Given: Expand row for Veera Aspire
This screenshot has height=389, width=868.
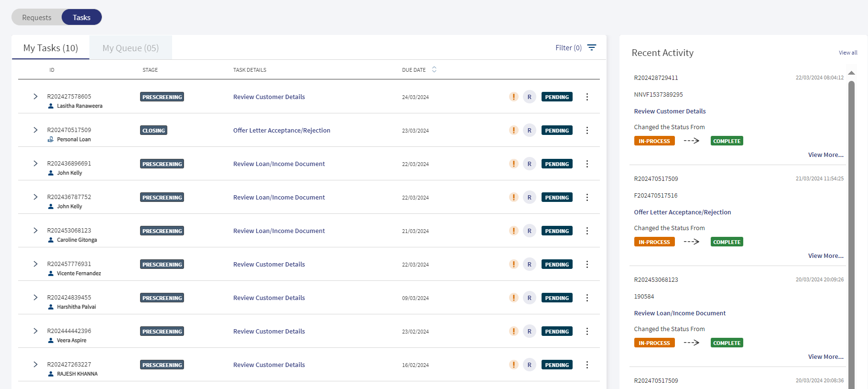Looking at the screenshot, I should 35,331.
